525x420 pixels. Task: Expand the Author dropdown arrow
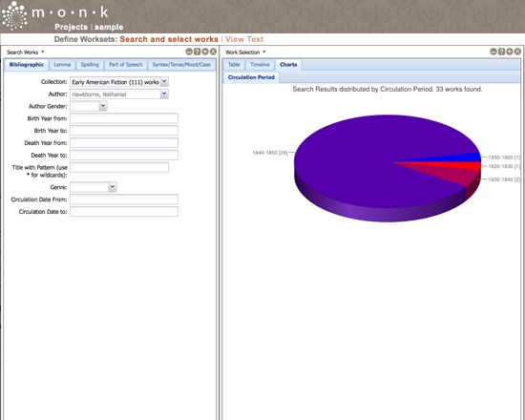(x=164, y=94)
